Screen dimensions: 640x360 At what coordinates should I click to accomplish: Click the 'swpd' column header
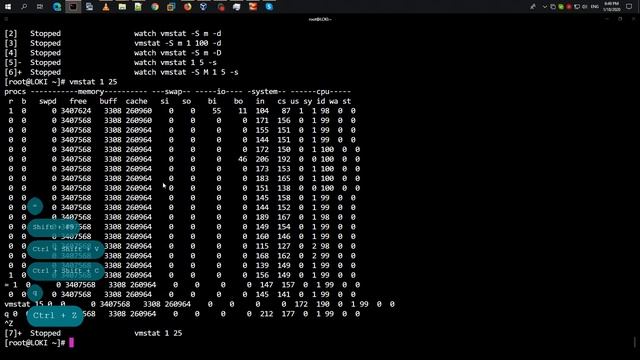coord(48,101)
